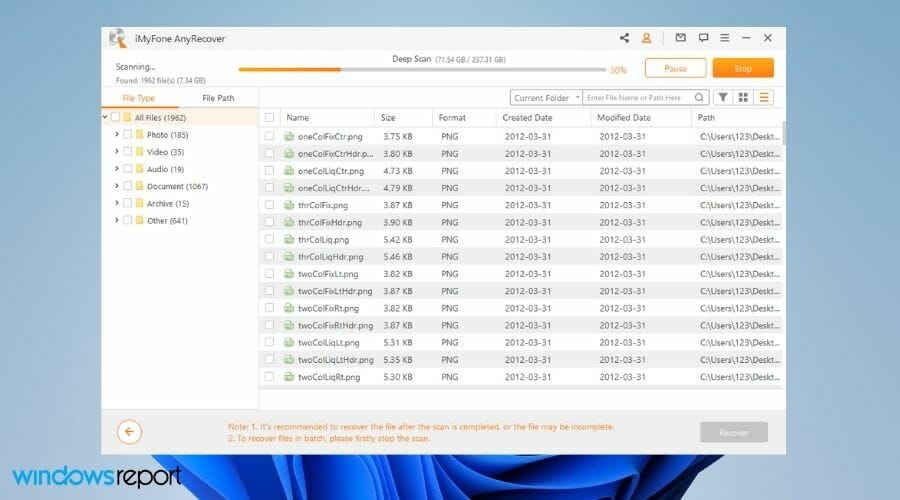Click the Audio folder icon
The image size is (900, 500).
(x=139, y=169)
